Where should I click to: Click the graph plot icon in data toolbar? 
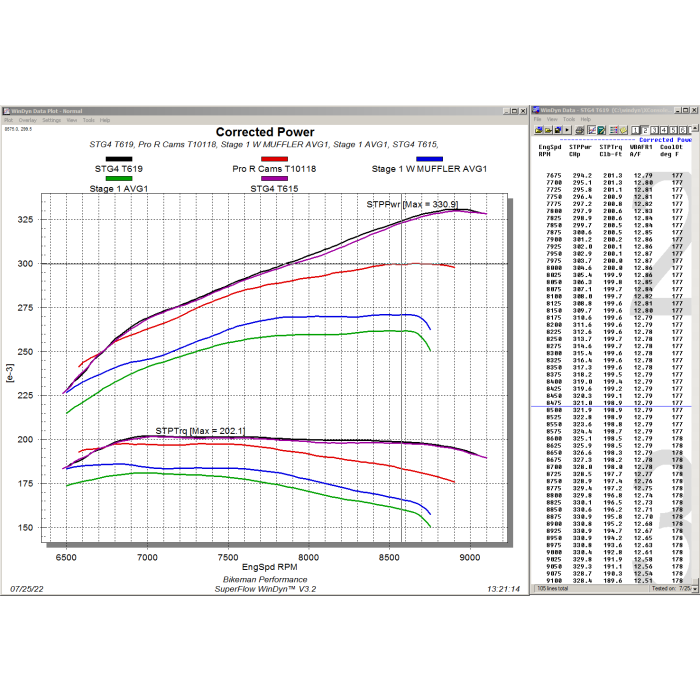coord(592,130)
